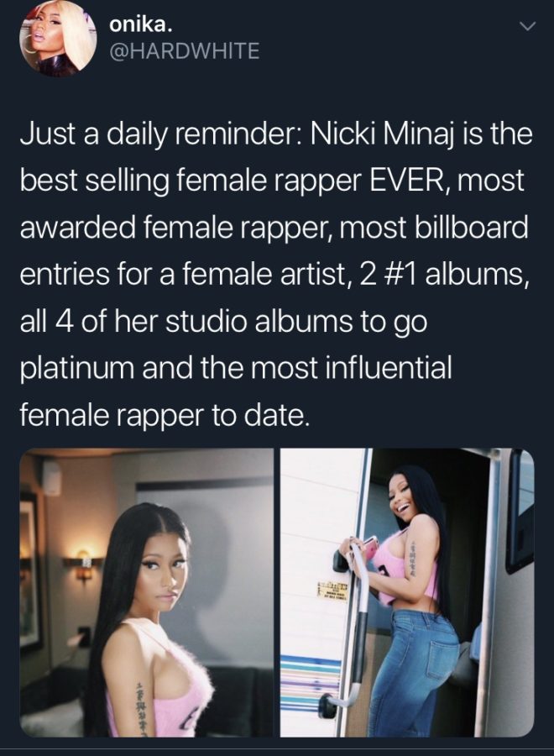Click the pink phone held in right photo
554x756 pixels.
pyautogui.click(x=369, y=547)
